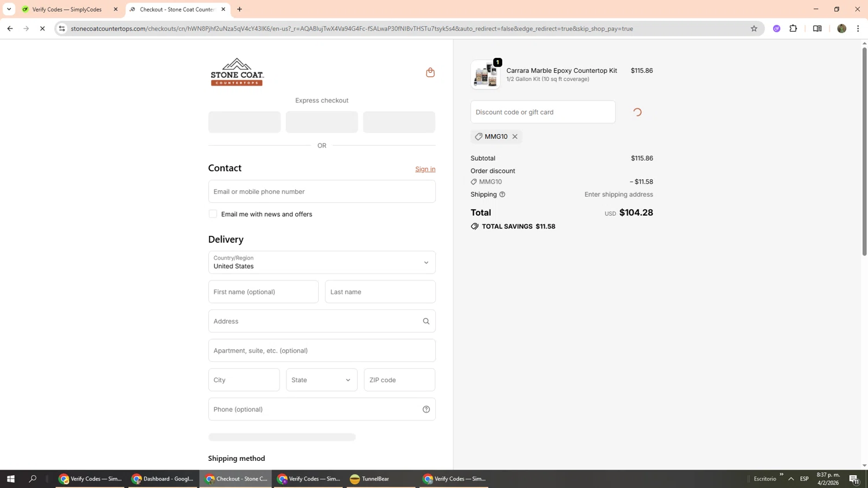Image resolution: width=868 pixels, height=488 pixels.
Task: Focus the ZIP code field
Action: [400, 380]
